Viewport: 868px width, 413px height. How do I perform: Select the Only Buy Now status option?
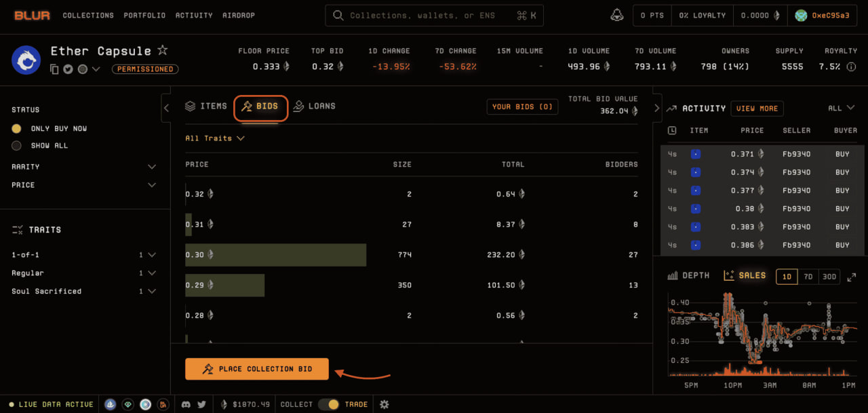click(x=17, y=128)
